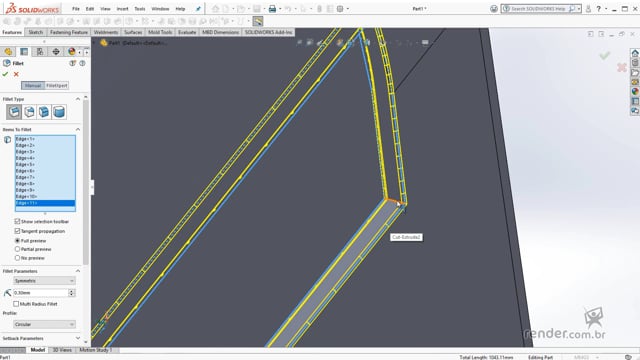Toggle Tangent propagation checkbox
The image size is (640, 360).
(x=17, y=231)
